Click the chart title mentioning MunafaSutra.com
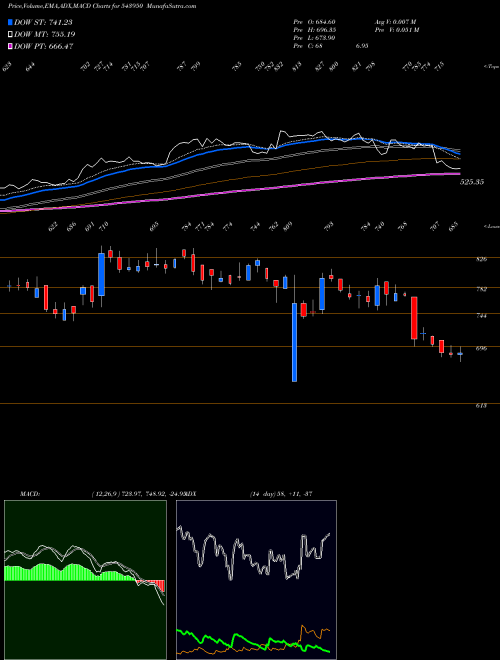 click(x=102, y=6)
